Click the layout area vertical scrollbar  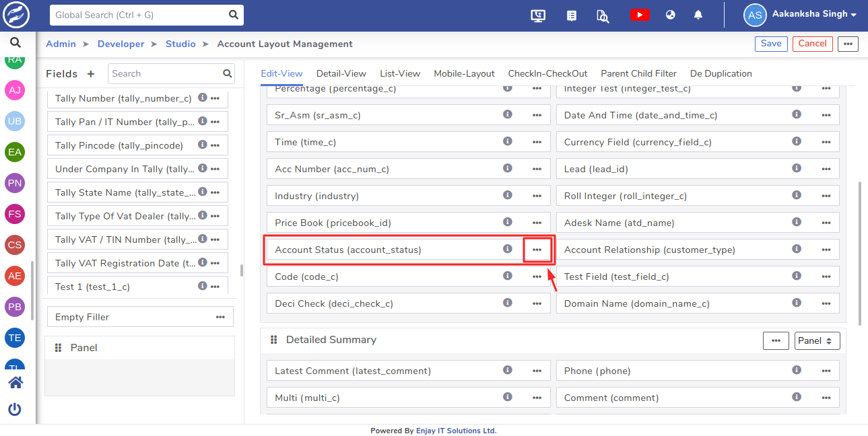click(859, 252)
